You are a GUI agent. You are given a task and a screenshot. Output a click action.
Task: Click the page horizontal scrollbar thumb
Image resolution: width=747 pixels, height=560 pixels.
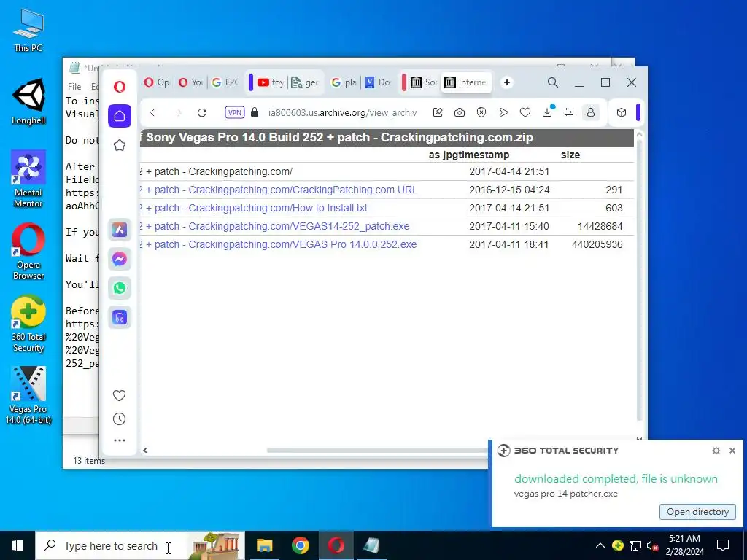(x=377, y=450)
